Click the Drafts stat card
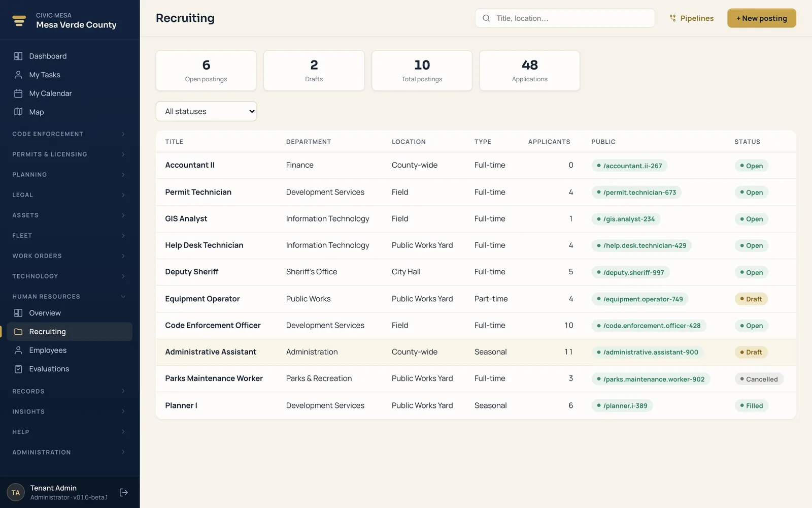The width and height of the screenshot is (812, 508). coord(314,71)
